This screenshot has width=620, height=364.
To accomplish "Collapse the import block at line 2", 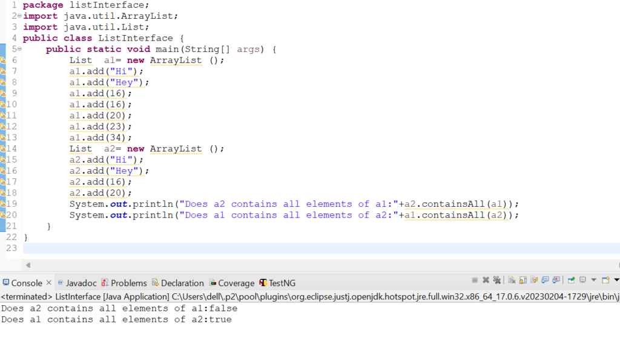I will (x=19, y=16).
